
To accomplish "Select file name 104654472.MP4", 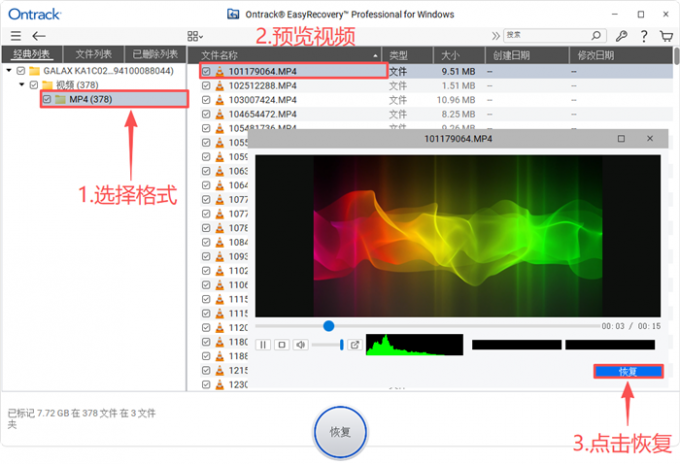I will tap(263, 114).
